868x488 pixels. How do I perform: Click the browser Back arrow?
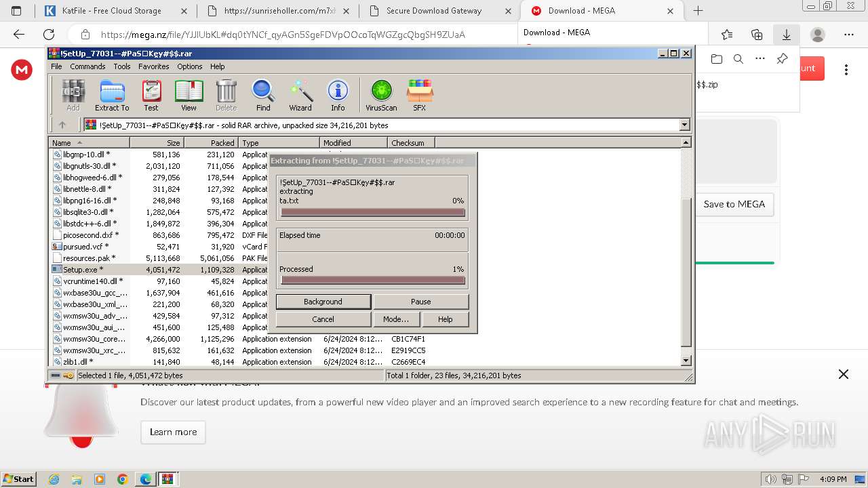point(19,35)
